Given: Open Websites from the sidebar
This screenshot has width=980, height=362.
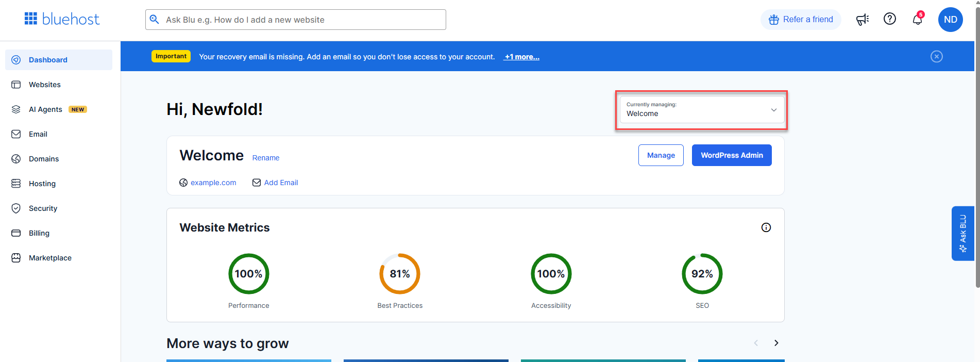Looking at the screenshot, I should coord(59,85).
